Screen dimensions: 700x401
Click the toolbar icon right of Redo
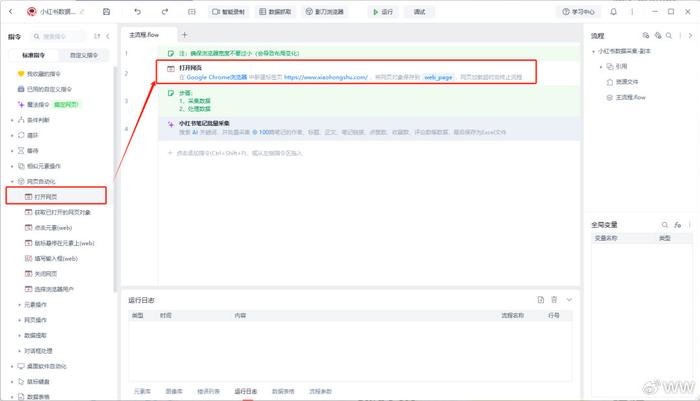[192, 12]
